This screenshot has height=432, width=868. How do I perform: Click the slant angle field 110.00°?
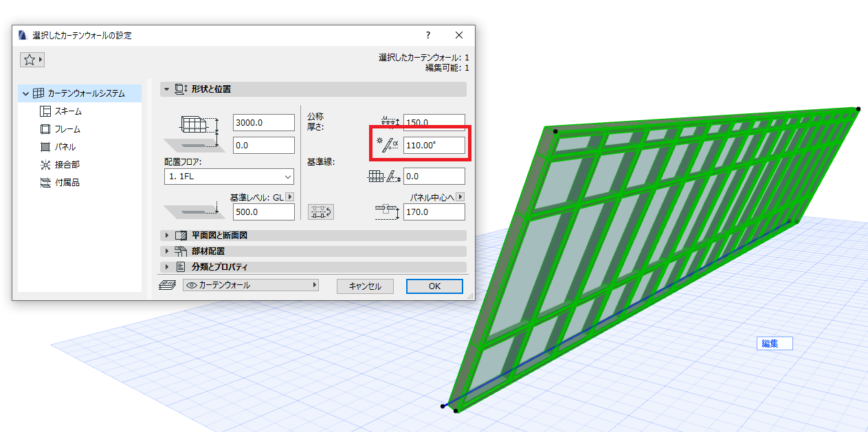pos(434,146)
